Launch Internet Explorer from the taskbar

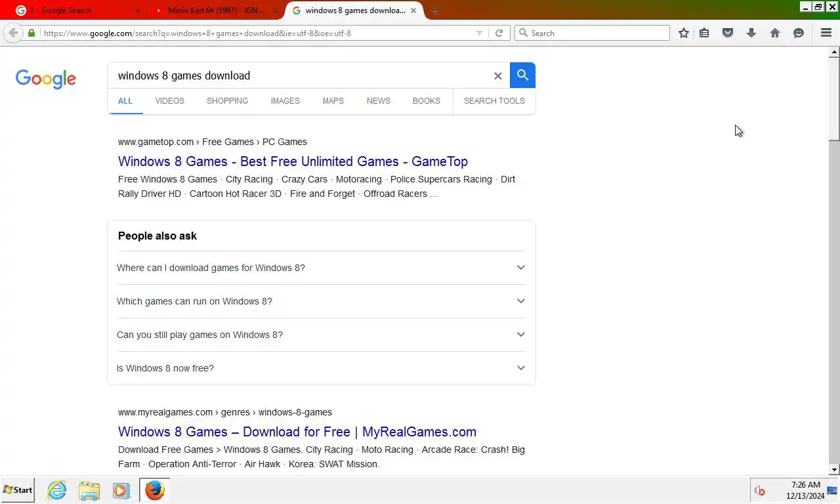tap(57, 490)
